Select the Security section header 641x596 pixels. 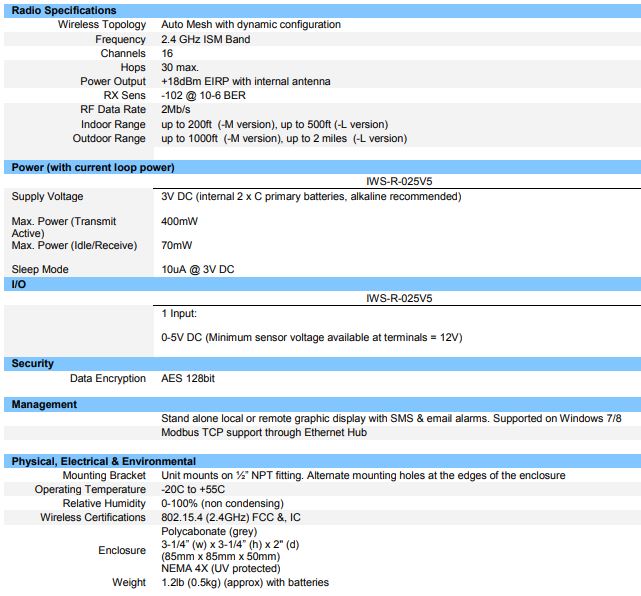[x=33, y=364]
